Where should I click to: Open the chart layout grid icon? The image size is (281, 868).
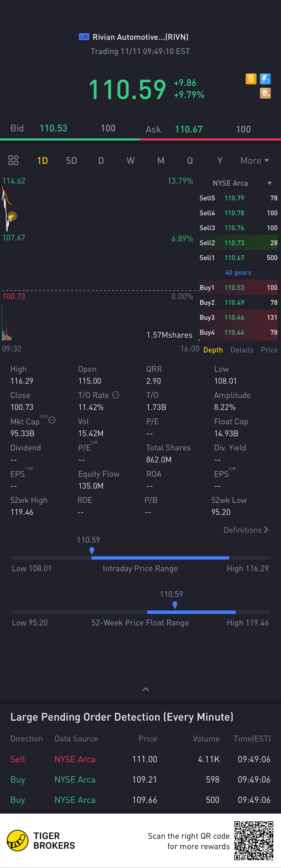[13, 160]
